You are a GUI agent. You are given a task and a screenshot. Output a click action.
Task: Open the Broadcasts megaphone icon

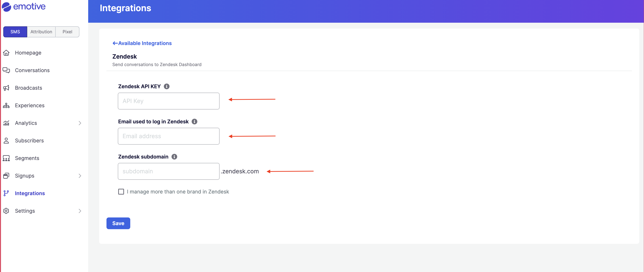pyautogui.click(x=6, y=88)
